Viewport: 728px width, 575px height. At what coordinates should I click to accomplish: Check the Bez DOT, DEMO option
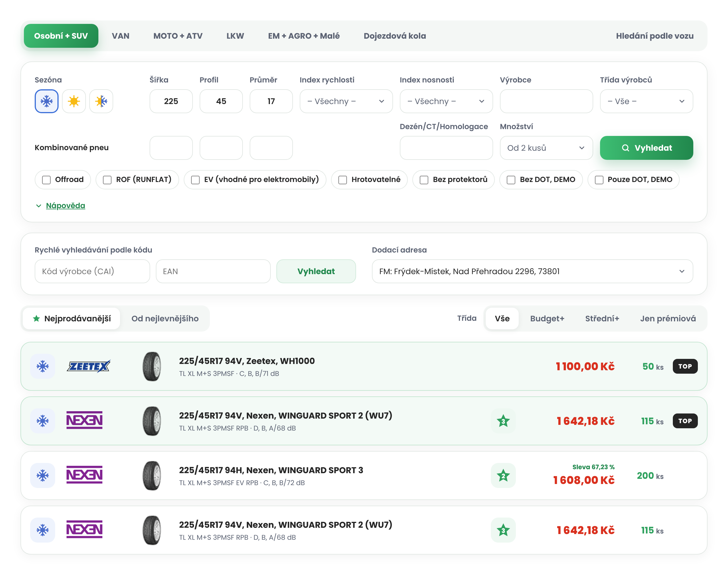(511, 180)
